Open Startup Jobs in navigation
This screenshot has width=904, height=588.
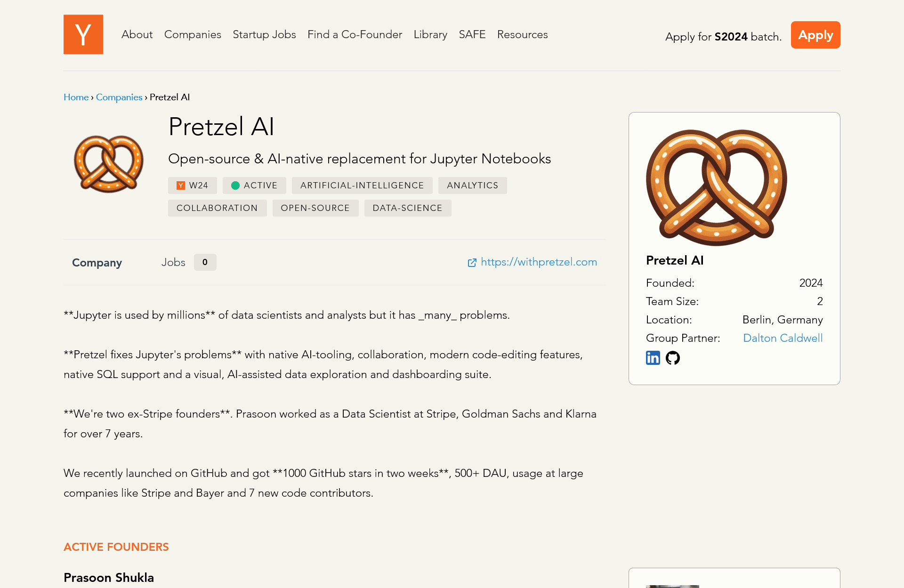pyautogui.click(x=264, y=34)
